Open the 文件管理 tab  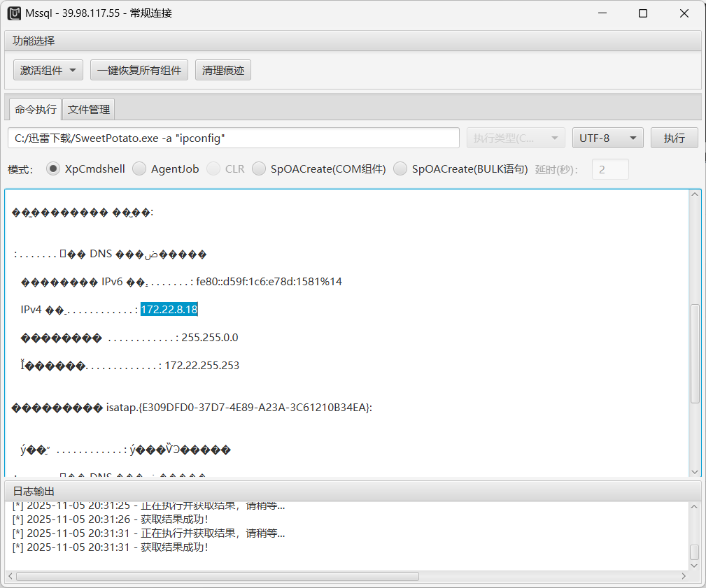(x=89, y=110)
